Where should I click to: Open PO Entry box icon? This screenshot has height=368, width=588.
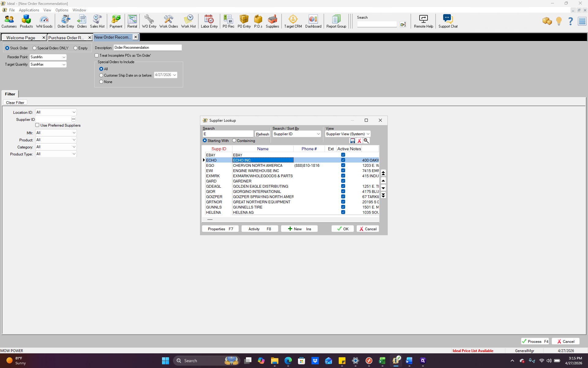[244, 21]
